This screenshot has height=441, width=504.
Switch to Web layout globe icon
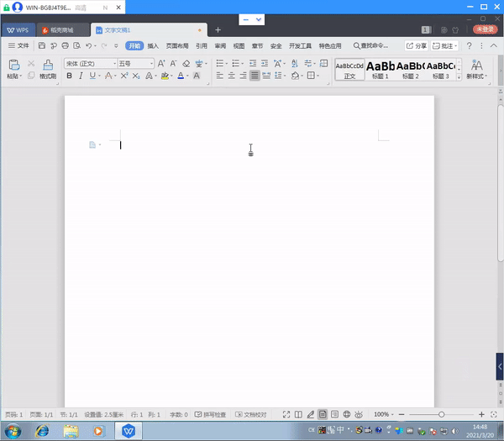coord(346,414)
